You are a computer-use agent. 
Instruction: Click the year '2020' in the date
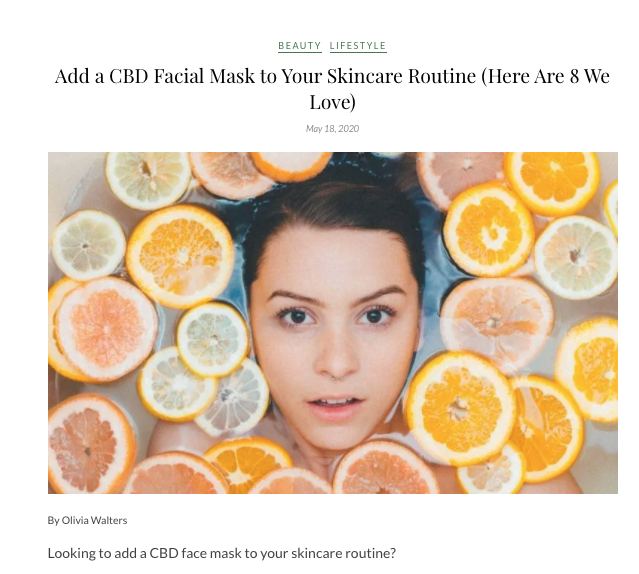pos(349,129)
